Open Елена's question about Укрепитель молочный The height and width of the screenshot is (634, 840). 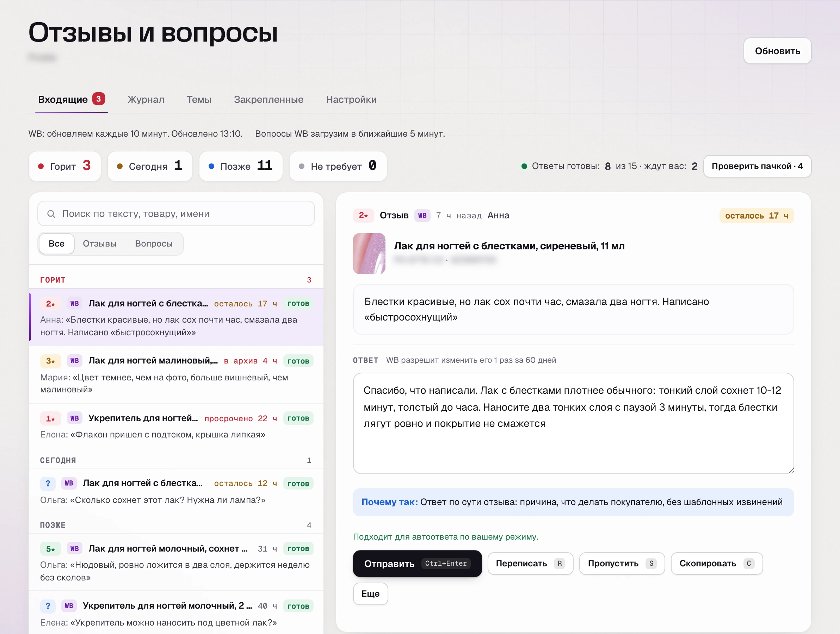[x=176, y=613]
